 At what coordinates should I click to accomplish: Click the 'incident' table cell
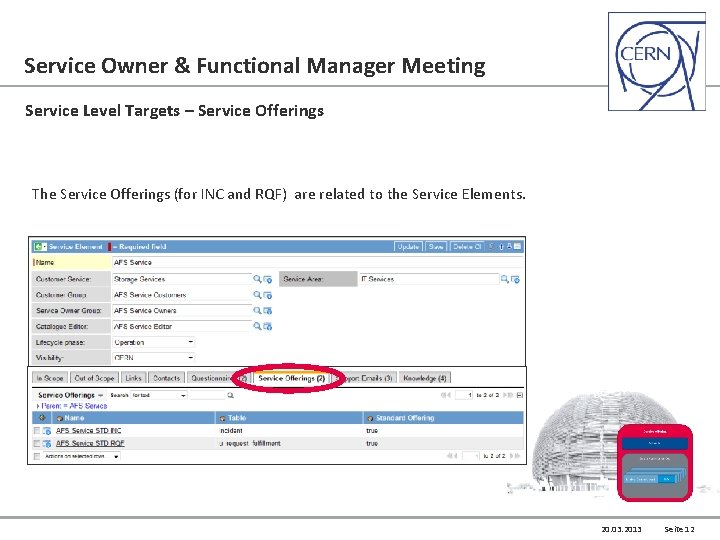pos(231,431)
